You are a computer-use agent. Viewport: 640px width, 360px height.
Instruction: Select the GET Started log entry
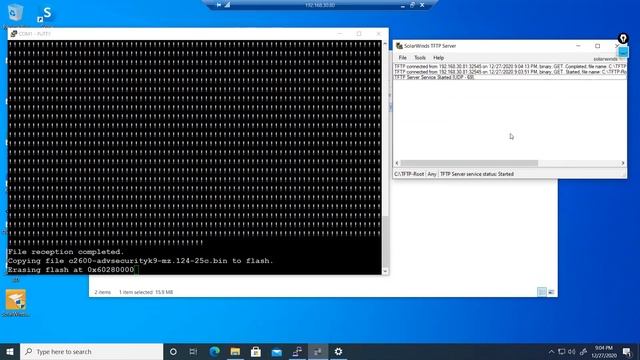[x=510, y=71]
